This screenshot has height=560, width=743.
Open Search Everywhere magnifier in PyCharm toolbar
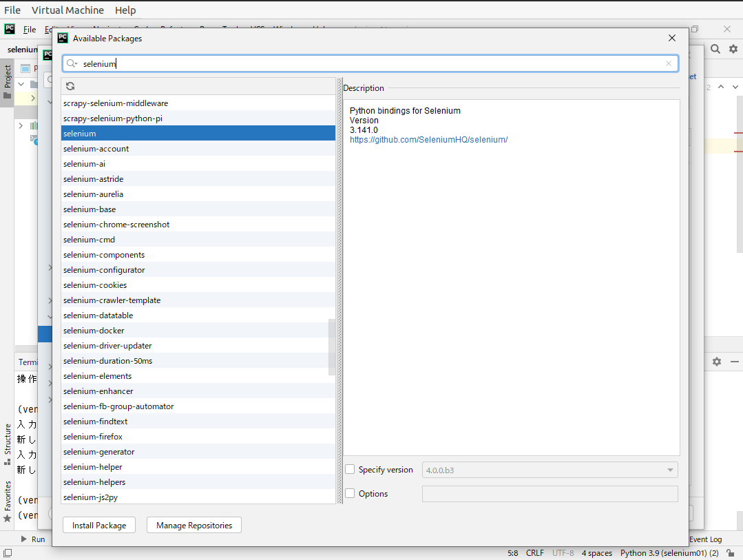(715, 49)
